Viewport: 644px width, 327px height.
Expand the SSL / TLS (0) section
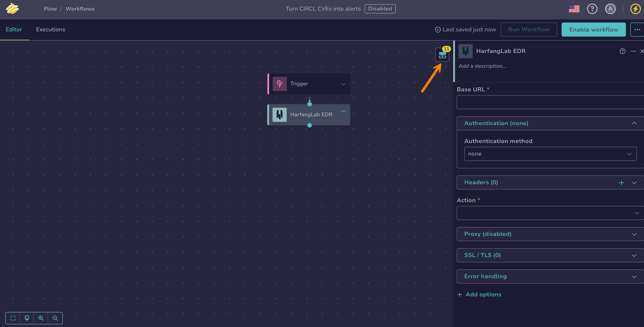[550, 255]
